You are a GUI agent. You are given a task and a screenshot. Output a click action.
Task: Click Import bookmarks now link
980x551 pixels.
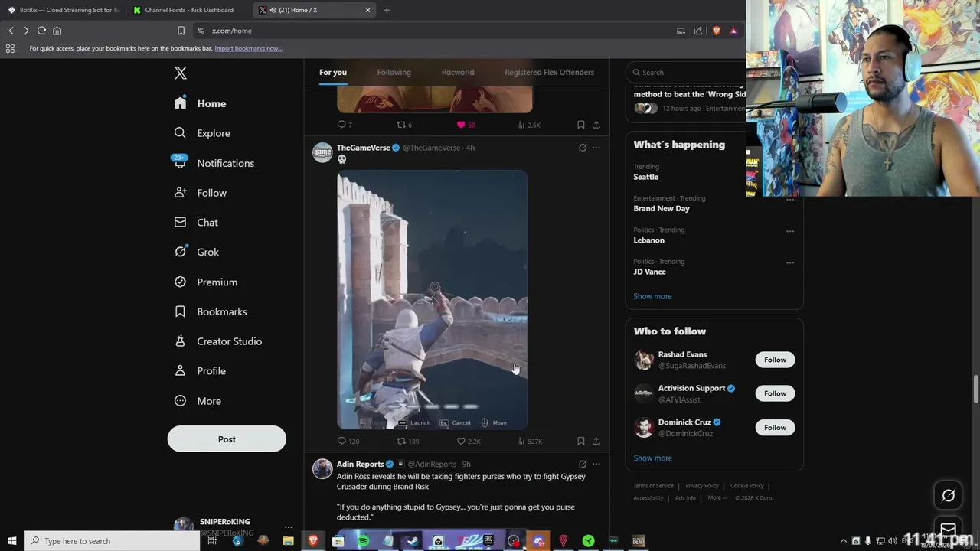click(248, 48)
